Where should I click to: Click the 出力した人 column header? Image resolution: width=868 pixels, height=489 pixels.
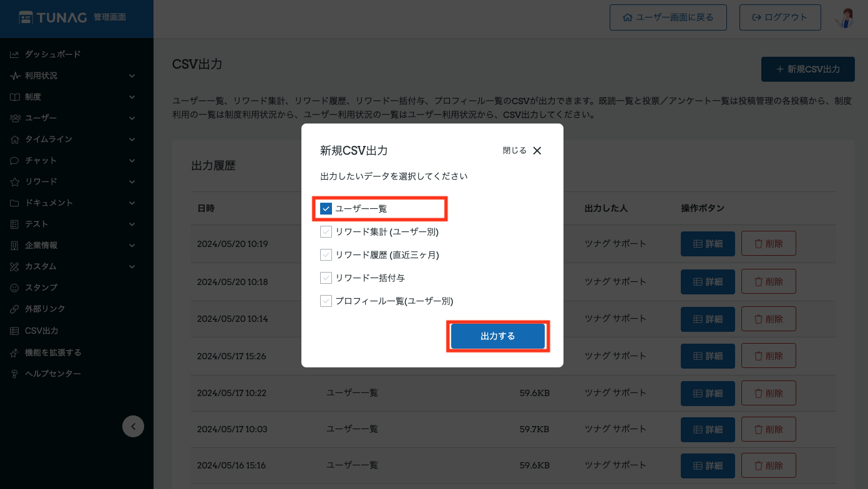pos(606,208)
